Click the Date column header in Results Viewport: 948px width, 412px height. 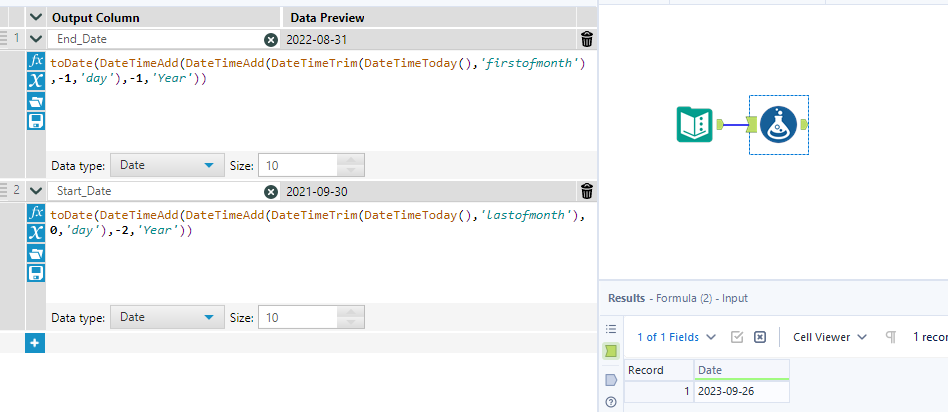point(741,370)
